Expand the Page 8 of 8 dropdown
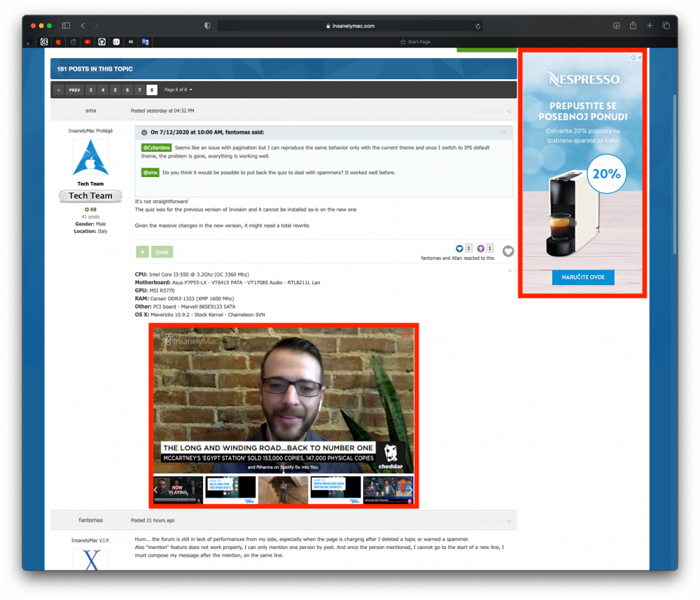Screen dimensions: 700x600 pos(178,90)
